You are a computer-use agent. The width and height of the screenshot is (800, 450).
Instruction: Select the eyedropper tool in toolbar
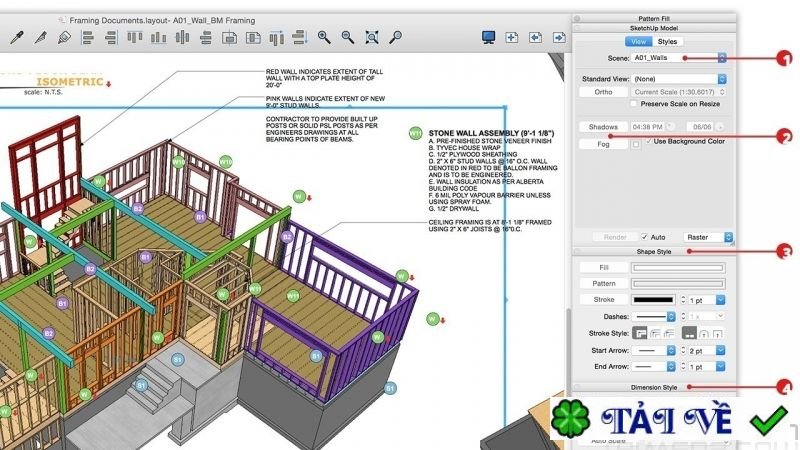pyautogui.click(x=15, y=38)
